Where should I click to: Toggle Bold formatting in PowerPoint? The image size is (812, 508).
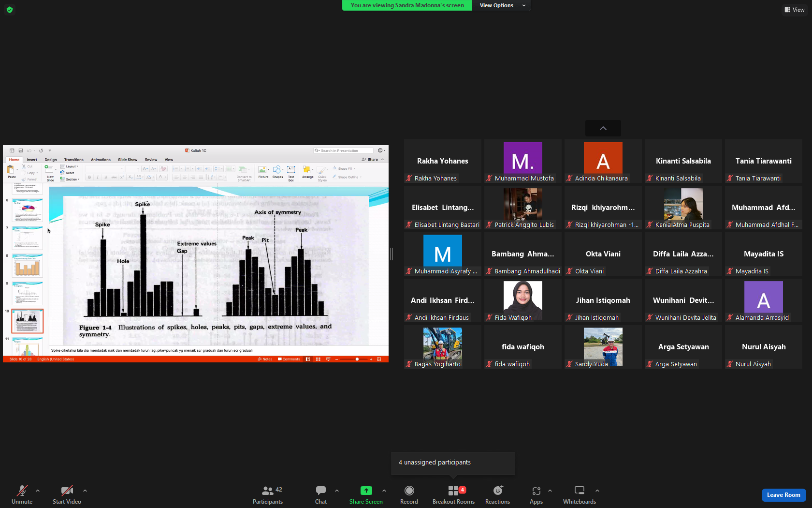coord(89,177)
